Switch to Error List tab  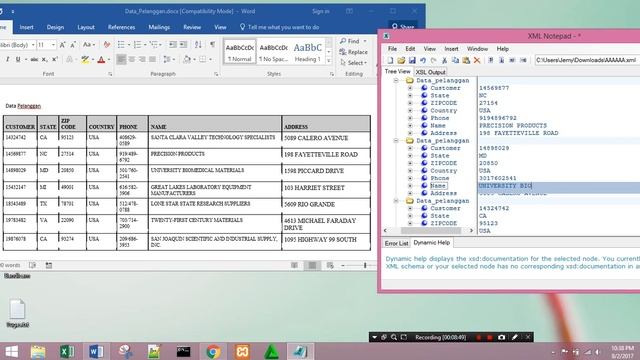(396, 243)
